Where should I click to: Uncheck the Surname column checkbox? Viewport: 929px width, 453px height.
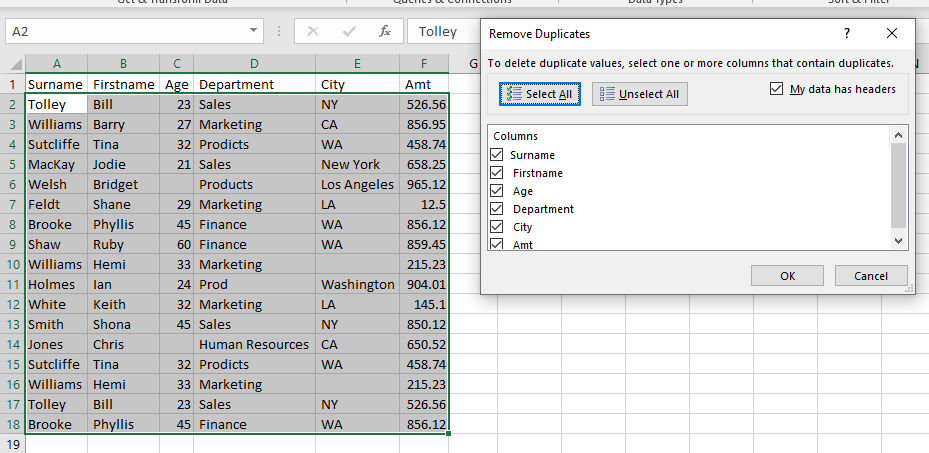[x=497, y=155]
